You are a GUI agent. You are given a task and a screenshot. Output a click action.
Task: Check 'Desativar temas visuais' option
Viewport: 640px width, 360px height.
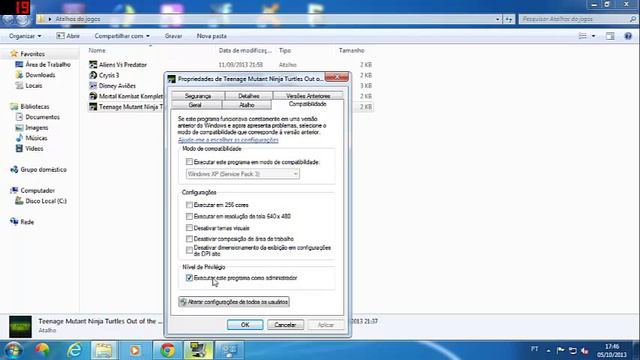coord(189,227)
